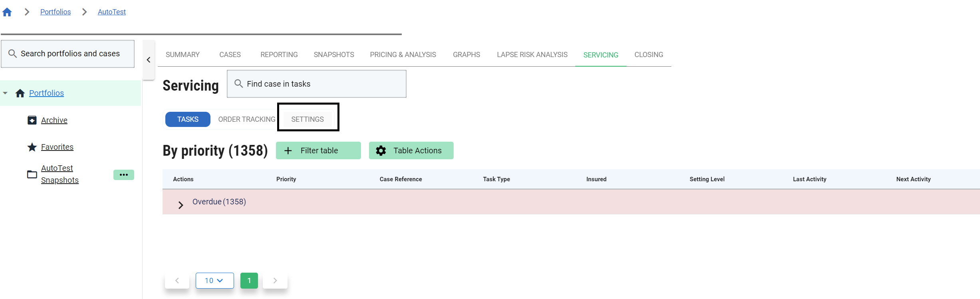Switch to Order Tracking view

click(x=246, y=119)
